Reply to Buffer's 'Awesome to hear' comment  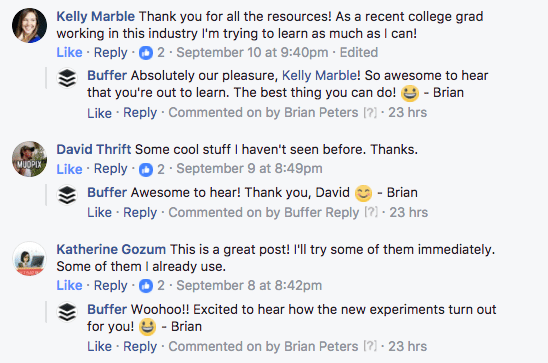(x=140, y=213)
